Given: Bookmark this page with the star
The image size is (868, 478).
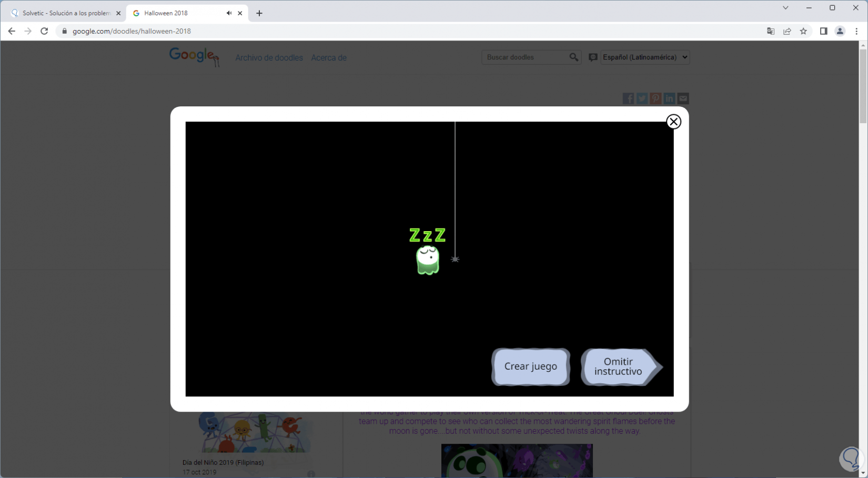Looking at the screenshot, I should (x=803, y=31).
